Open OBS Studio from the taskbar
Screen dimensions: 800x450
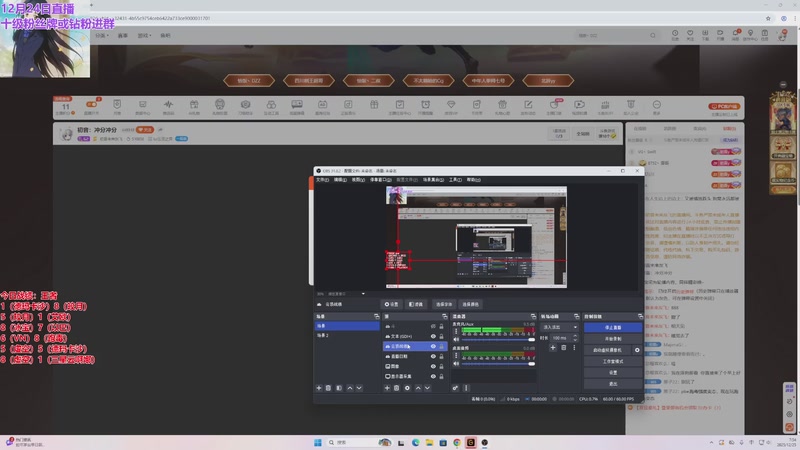[485, 442]
